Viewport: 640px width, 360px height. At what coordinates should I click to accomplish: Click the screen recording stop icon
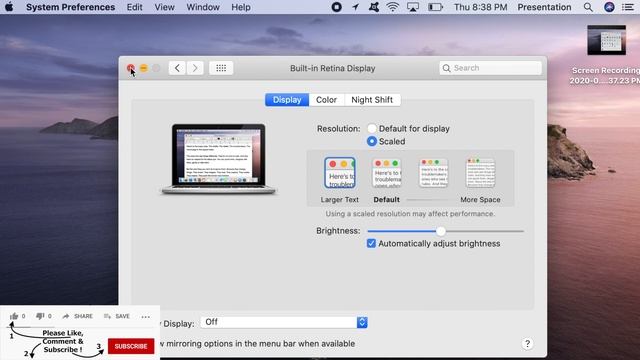[336, 7]
